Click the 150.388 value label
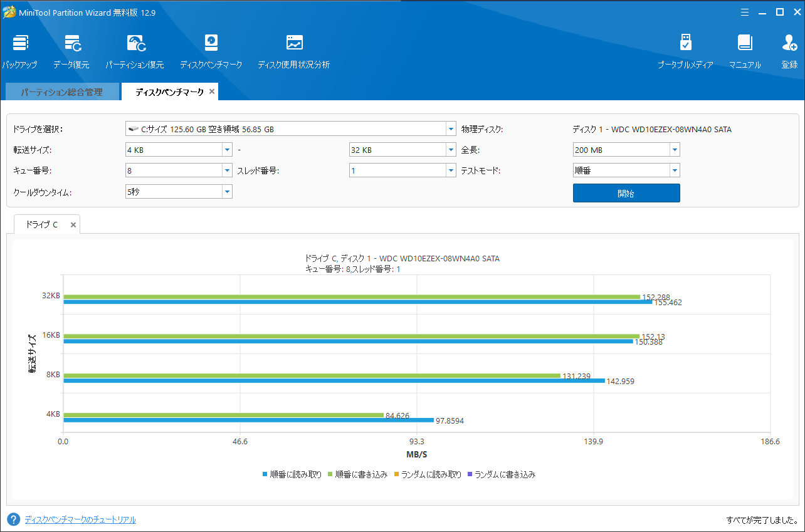This screenshot has height=532, width=805. [648, 342]
